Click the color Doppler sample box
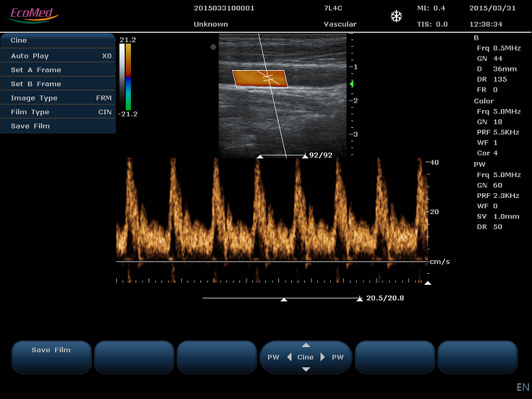This screenshot has height=399, width=532. click(x=260, y=79)
